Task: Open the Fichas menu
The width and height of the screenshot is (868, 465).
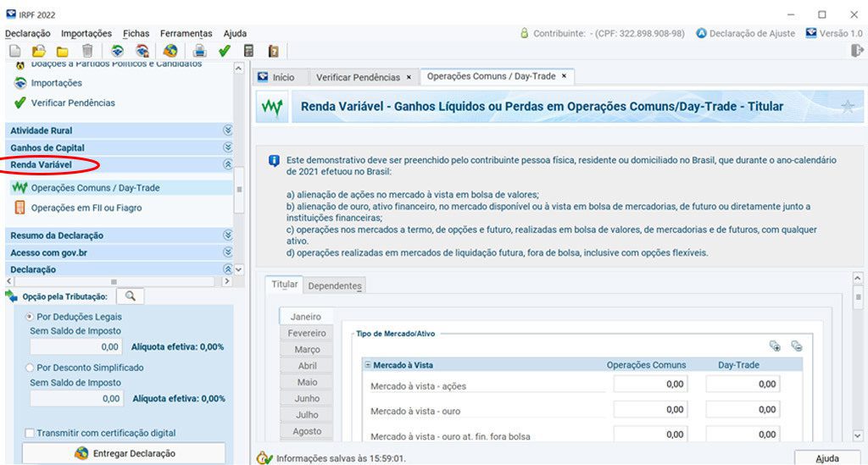Action: pos(136,33)
